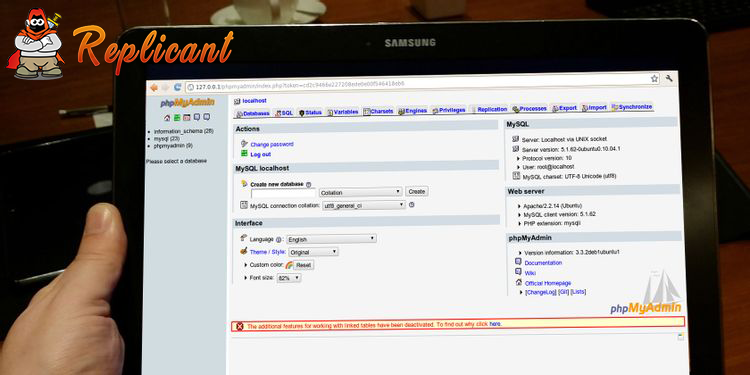Image resolution: width=750 pixels, height=375 pixels.
Task: Open the first documentation icon in sidebar
Action: tap(197, 117)
